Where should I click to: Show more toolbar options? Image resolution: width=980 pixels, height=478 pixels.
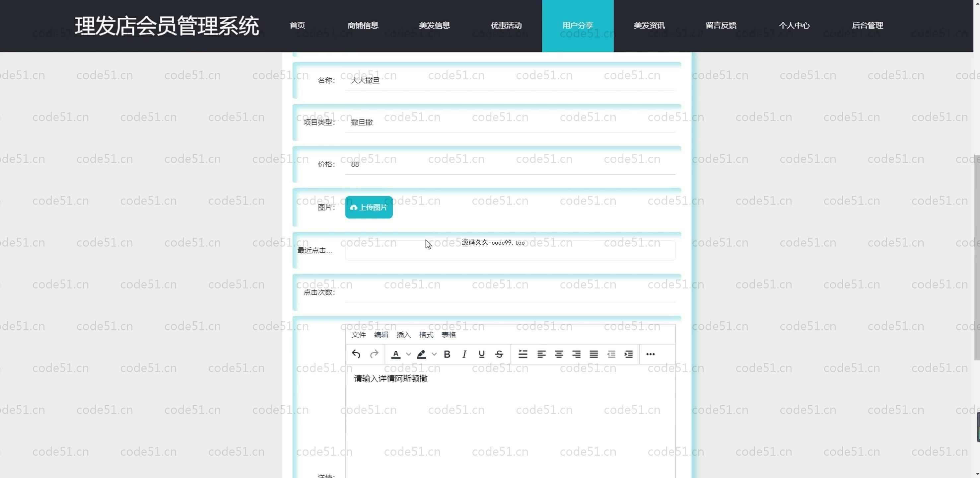(651, 354)
